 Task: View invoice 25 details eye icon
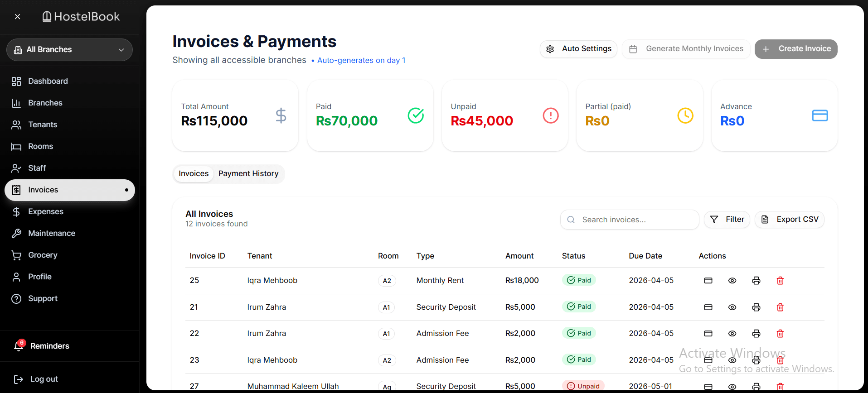732,281
